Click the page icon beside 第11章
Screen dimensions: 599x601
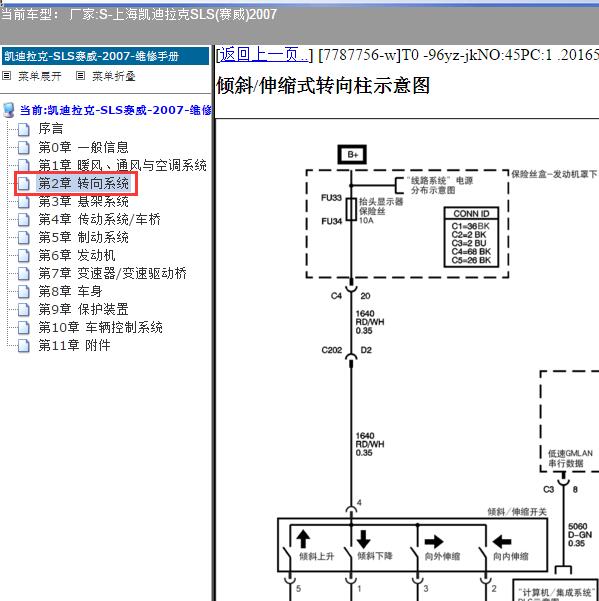click(24, 345)
